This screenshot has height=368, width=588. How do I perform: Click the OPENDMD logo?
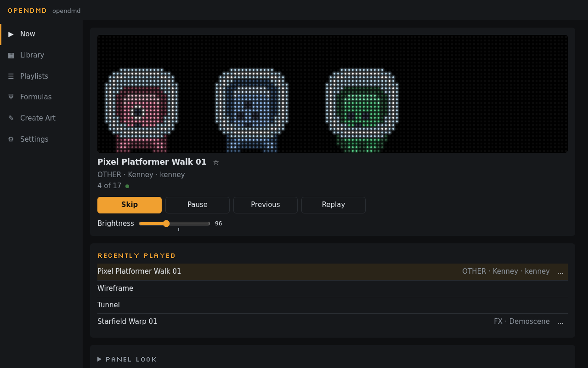28,11
